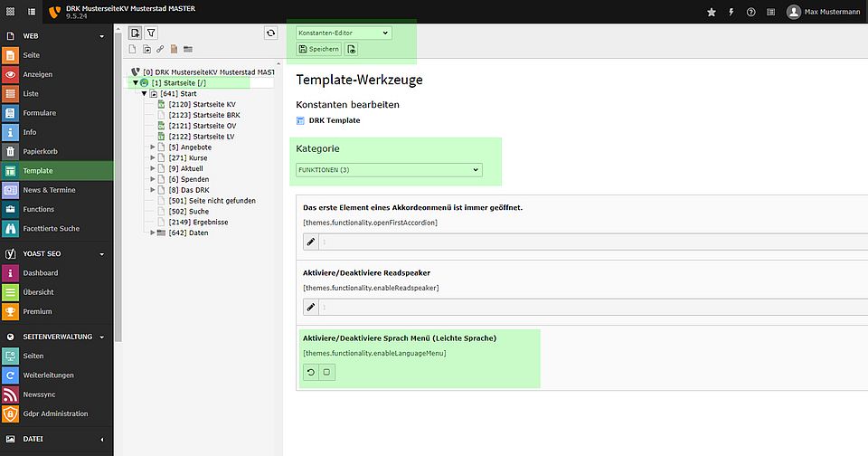Toggle the enableLanguageMenu checkbox
Screen dimensions: 868x456
[x=326, y=371]
